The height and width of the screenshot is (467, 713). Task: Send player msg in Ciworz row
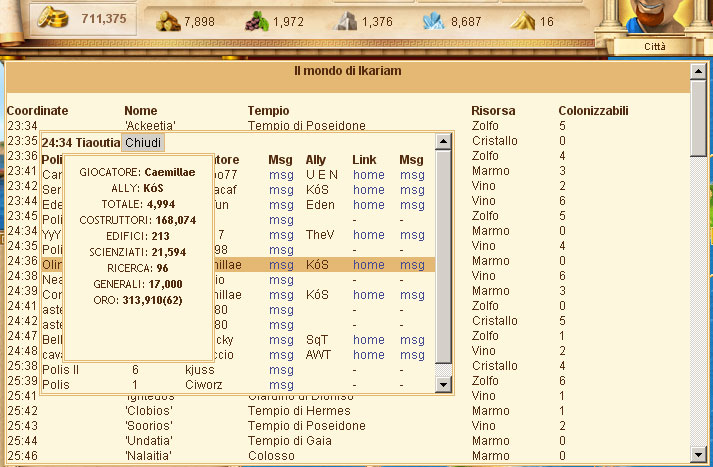pyautogui.click(x=281, y=385)
